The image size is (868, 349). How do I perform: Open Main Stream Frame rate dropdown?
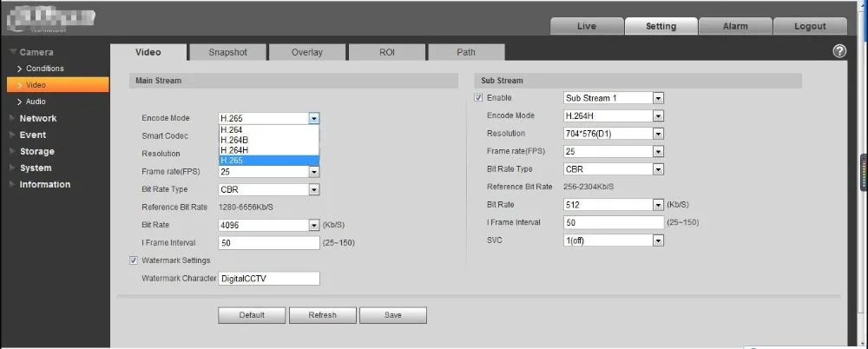pos(314,172)
